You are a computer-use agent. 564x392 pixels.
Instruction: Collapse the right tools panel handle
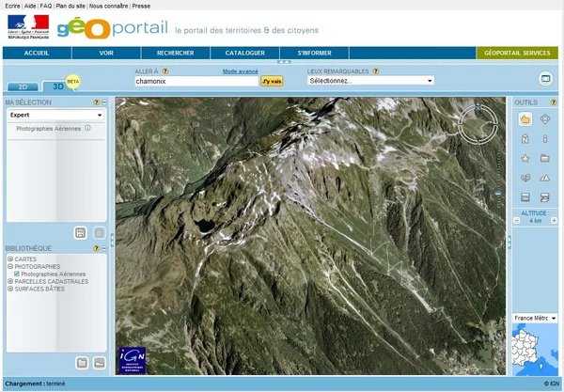click(x=509, y=242)
